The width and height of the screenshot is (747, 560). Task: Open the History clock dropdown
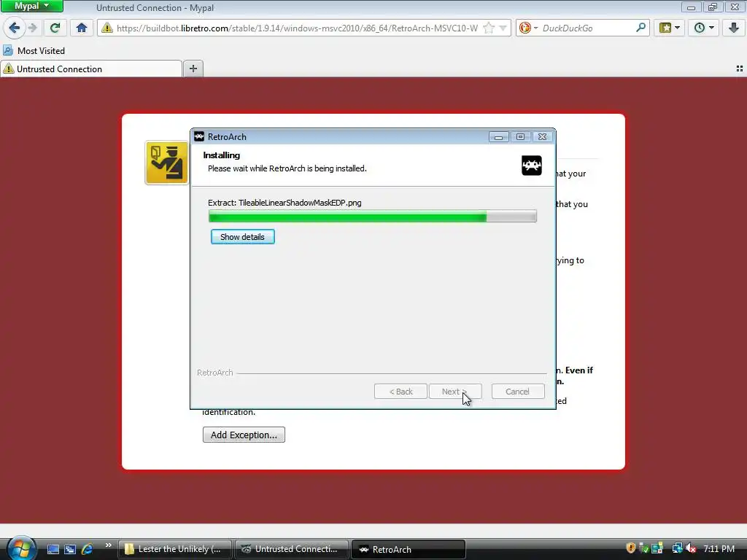[704, 28]
